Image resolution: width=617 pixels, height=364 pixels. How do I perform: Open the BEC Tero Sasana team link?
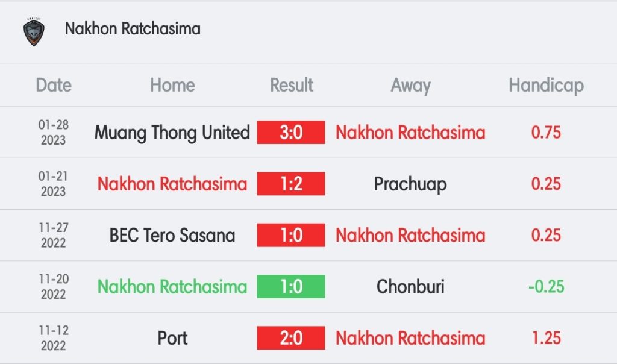[x=172, y=235]
